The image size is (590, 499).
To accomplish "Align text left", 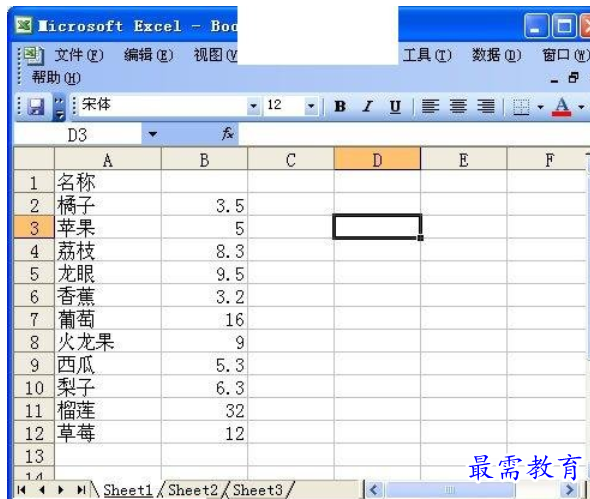I will (x=430, y=107).
